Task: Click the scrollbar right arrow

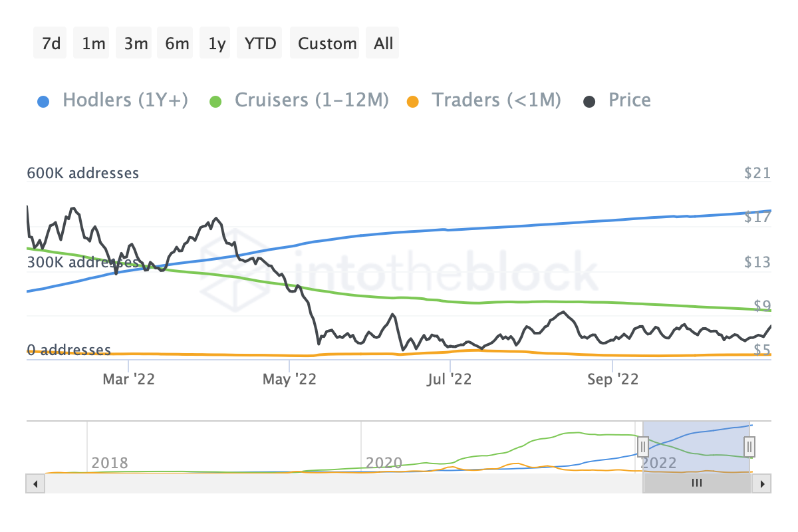Action: coord(763,483)
